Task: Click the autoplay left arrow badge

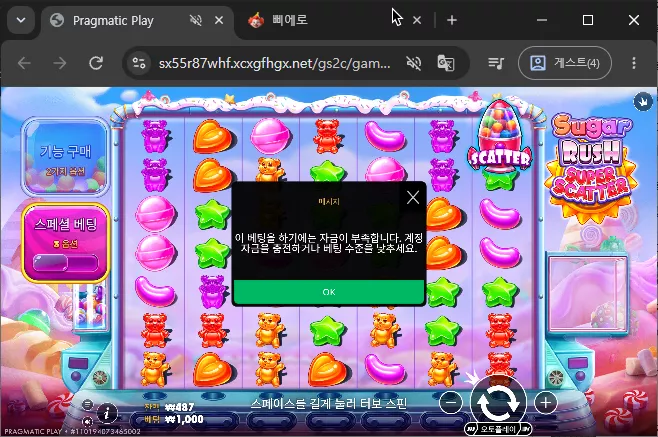Action: (470, 429)
